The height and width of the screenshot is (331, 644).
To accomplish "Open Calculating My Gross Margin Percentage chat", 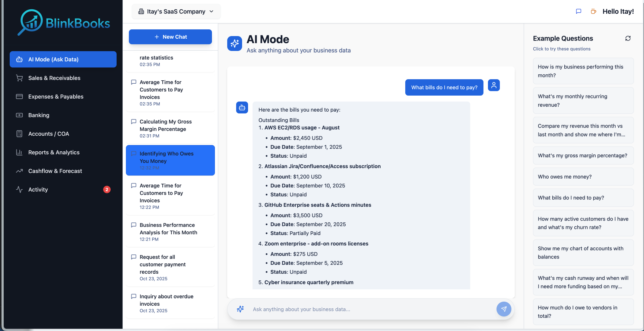I will point(170,128).
